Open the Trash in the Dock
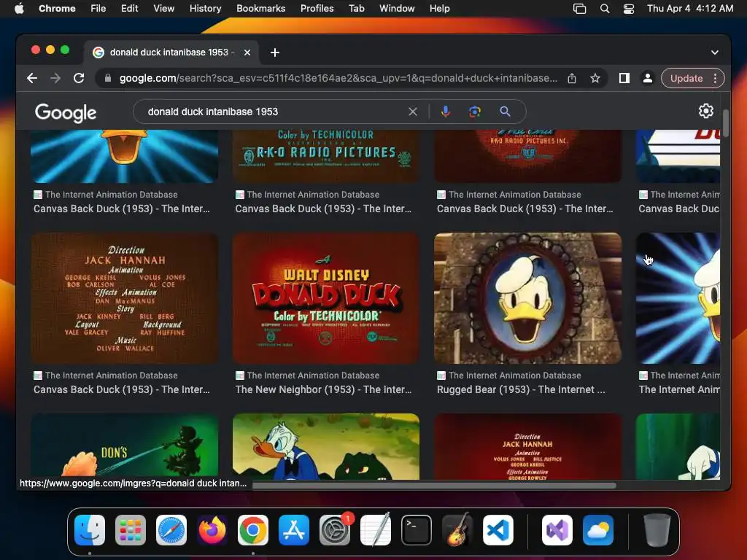 pos(657,530)
